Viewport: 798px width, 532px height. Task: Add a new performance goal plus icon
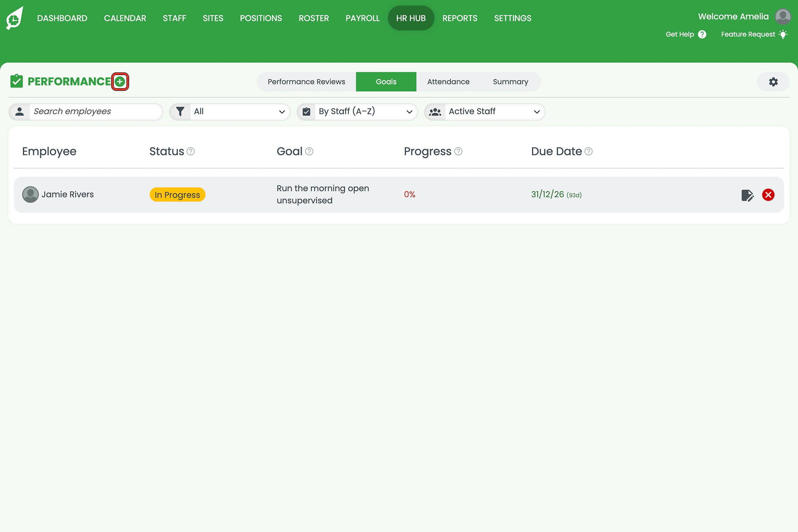120,81
